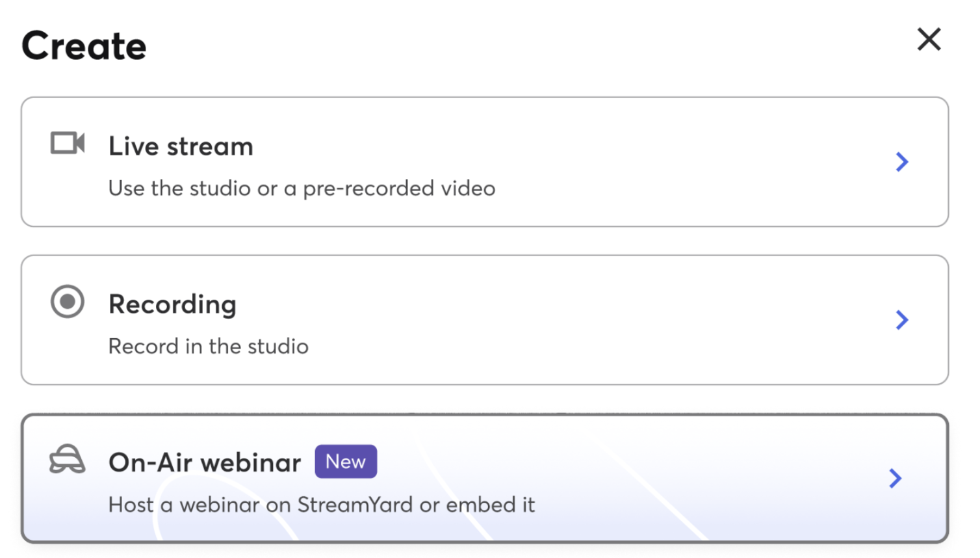Click the On-Air webinar broadcast icon
Image resolution: width=980 pixels, height=558 pixels.
pyautogui.click(x=68, y=460)
